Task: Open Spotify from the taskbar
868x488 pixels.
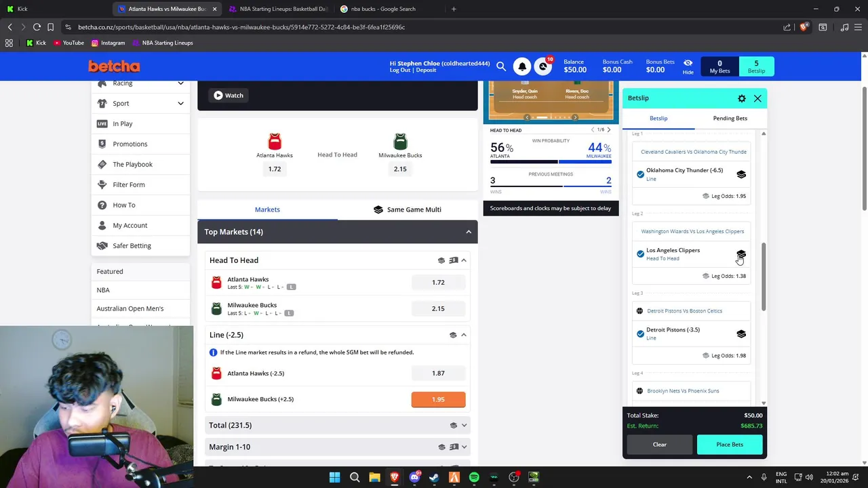Action: click(x=474, y=477)
